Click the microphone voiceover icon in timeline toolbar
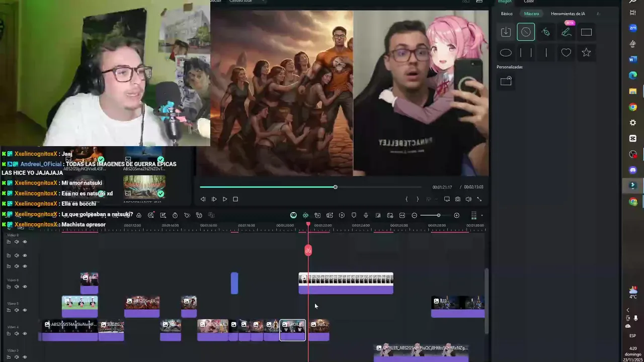644x362 pixels. coord(366,215)
